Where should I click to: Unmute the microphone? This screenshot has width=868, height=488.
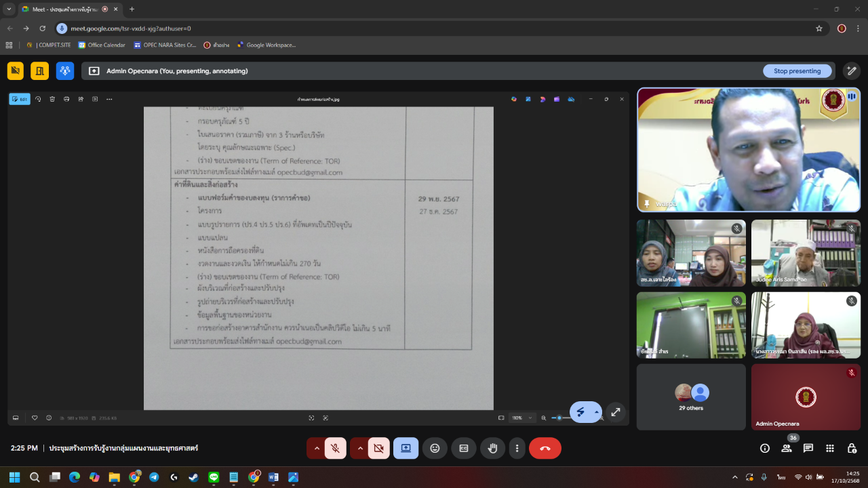[335, 448]
